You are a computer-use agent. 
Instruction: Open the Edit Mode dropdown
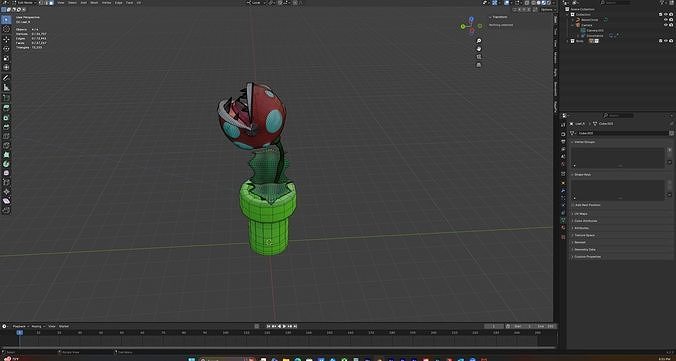pyautogui.click(x=26, y=3)
